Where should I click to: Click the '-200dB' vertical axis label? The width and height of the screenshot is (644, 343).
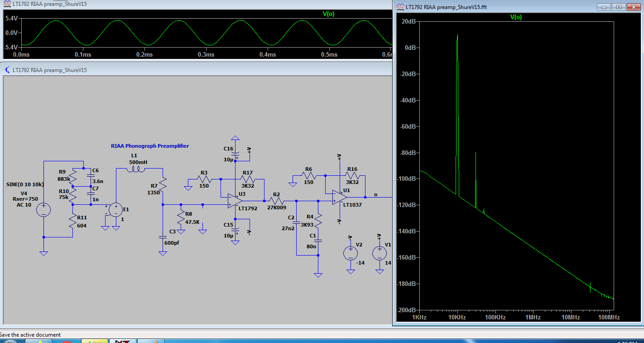(x=407, y=310)
